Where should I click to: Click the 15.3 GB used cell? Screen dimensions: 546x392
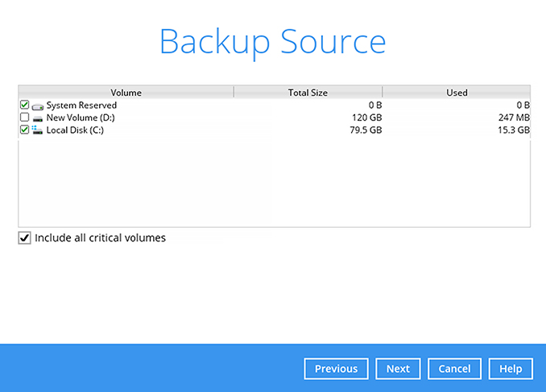[x=514, y=130]
